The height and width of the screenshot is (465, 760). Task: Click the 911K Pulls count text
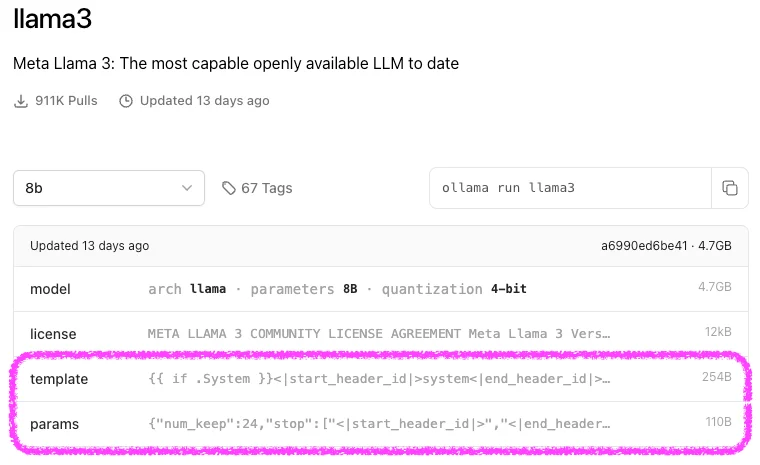point(66,101)
